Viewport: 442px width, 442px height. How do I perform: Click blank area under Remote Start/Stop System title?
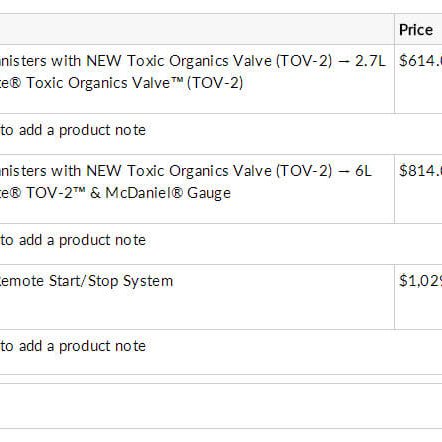click(197, 310)
